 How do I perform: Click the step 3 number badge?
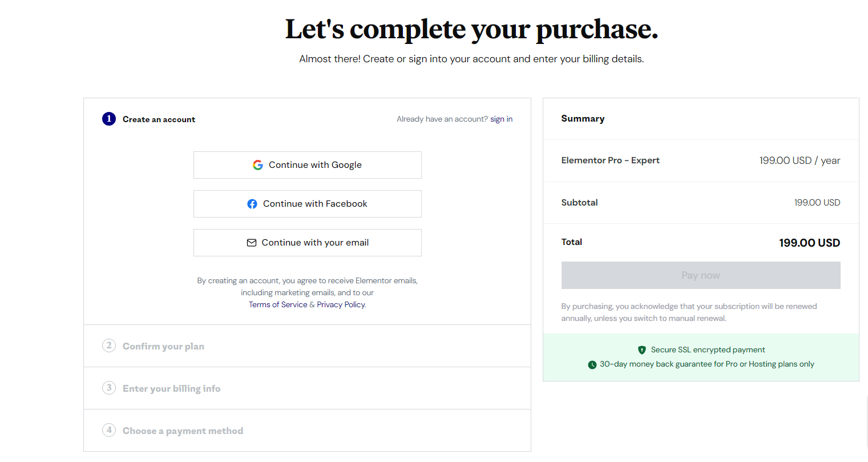click(x=109, y=388)
